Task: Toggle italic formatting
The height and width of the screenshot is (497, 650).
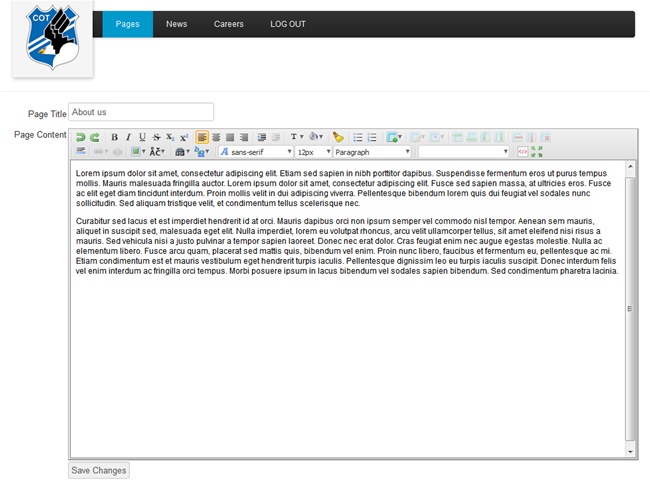Action: (128, 137)
